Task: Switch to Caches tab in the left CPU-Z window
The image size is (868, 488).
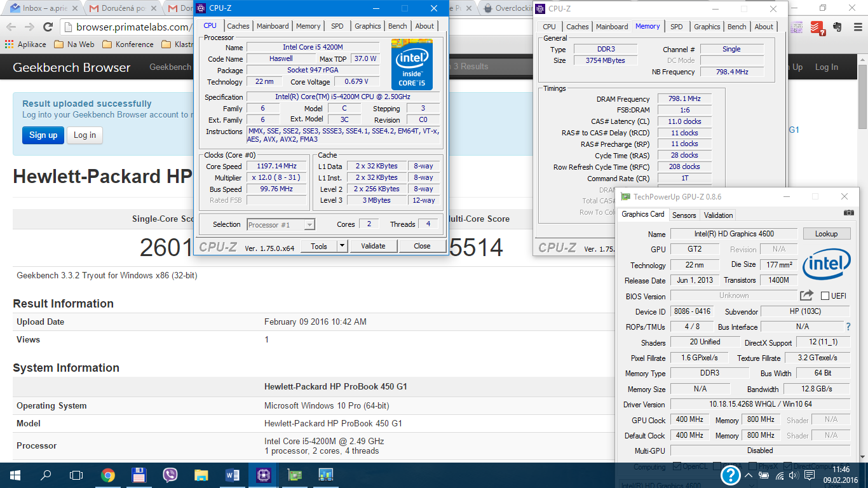Action: coord(238,26)
